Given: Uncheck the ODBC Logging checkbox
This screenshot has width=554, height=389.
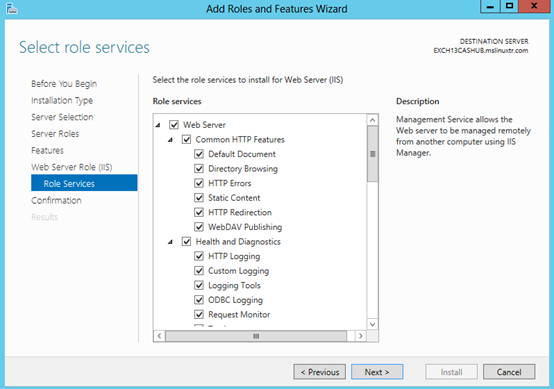Looking at the screenshot, I should pos(199,300).
